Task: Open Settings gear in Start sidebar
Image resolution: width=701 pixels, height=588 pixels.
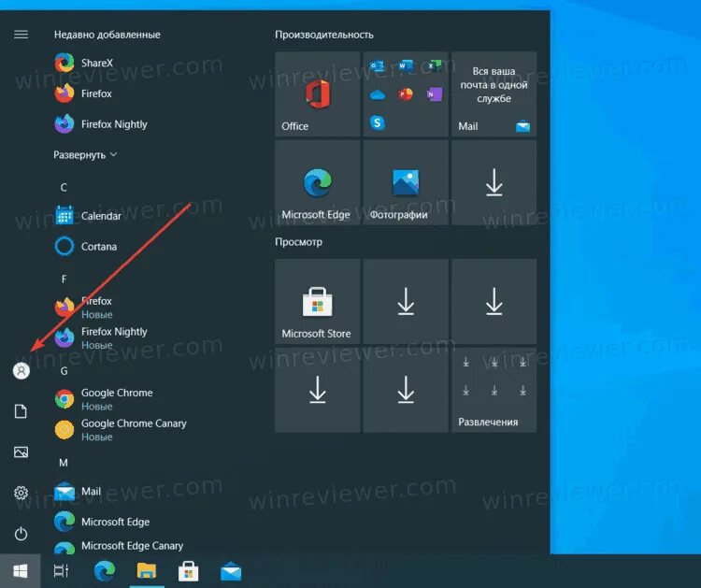Action: 21,493
